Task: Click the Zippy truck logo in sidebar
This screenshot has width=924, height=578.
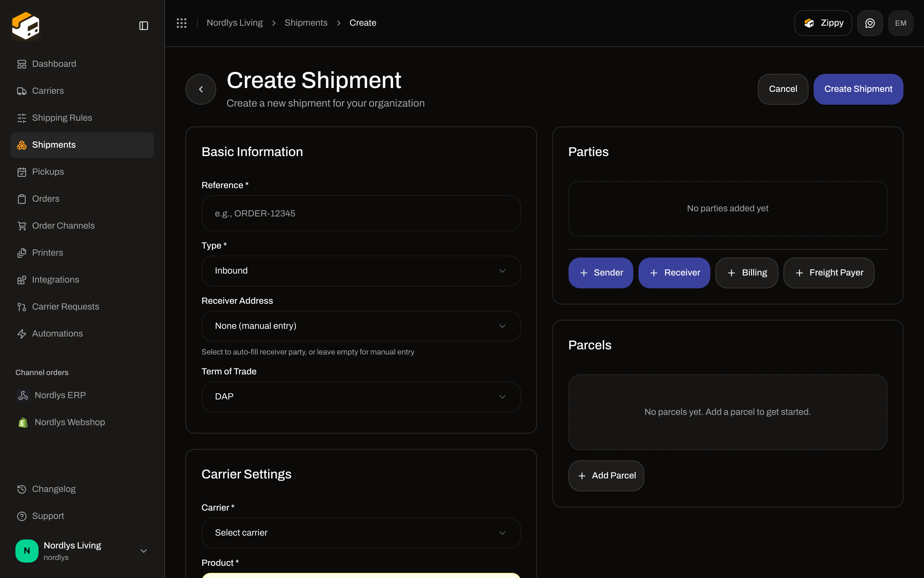Action: point(26,26)
